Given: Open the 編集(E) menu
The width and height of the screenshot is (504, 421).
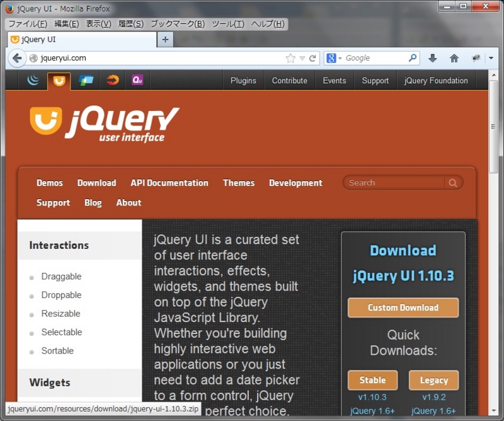Looking at the screenshot, I should click(67, 24).
